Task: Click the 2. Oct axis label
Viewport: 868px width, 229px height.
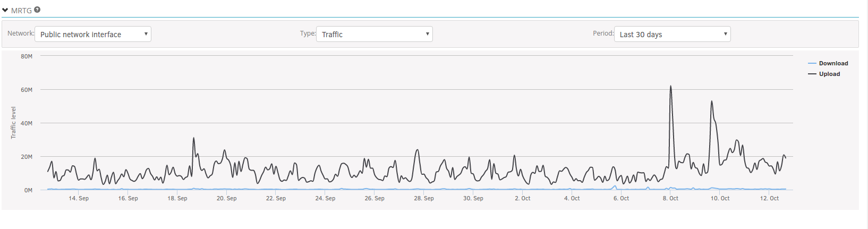Action: 523,198
